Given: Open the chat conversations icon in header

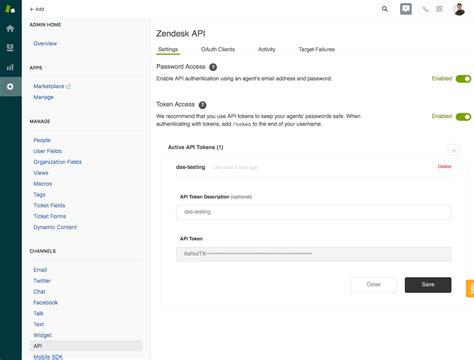Looking at the screenshot, I should click(406, 9).
